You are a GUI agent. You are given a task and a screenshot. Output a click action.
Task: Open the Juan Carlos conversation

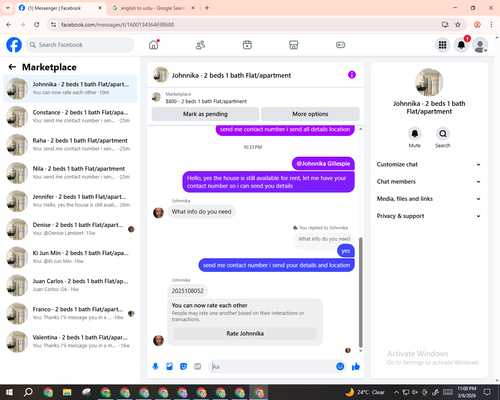coord(70,285)
